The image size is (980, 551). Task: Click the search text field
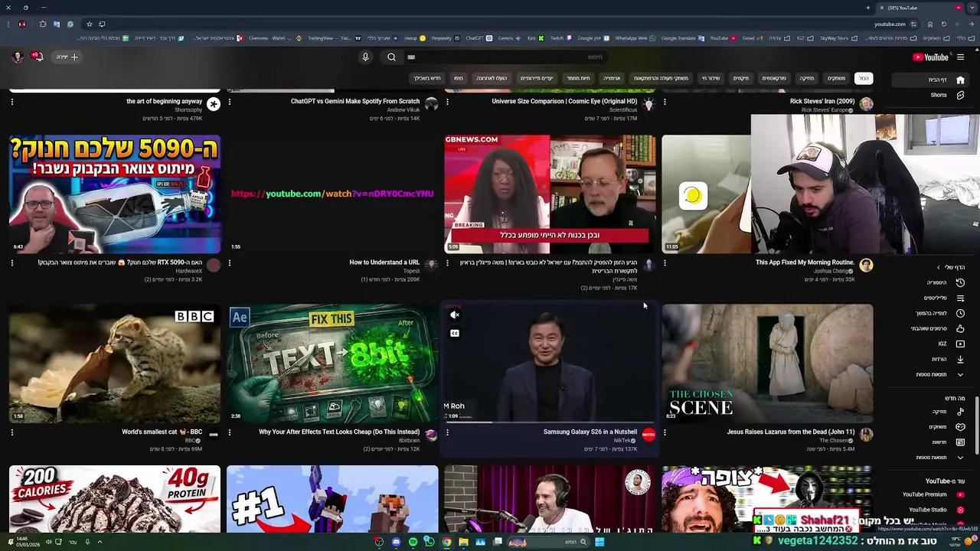pos(505,57)
